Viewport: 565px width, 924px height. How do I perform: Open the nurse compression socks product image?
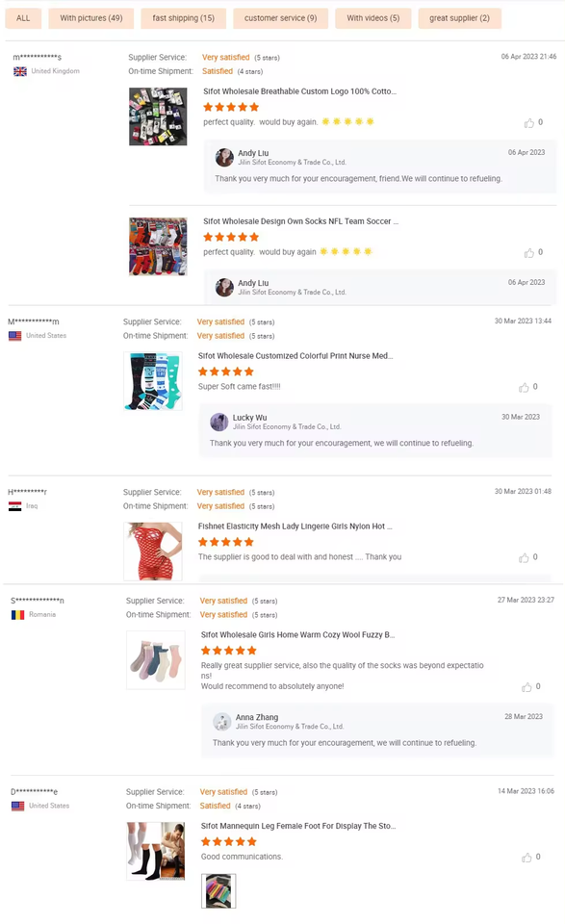(x=153, y=381)
